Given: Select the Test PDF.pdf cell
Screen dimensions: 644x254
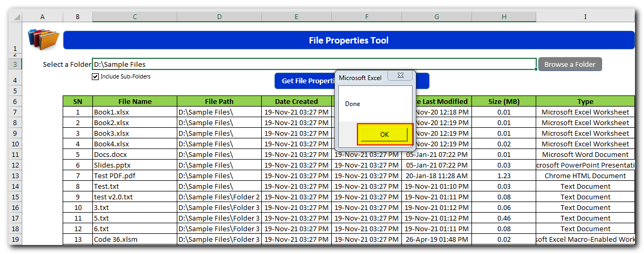Looking at the screenshot, I should click(135, 176).
